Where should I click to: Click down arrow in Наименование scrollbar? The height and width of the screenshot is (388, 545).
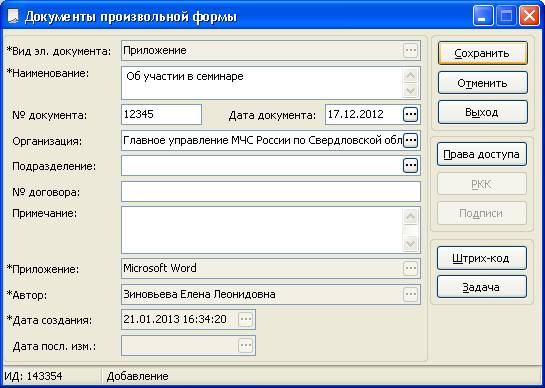coord(410,90)
